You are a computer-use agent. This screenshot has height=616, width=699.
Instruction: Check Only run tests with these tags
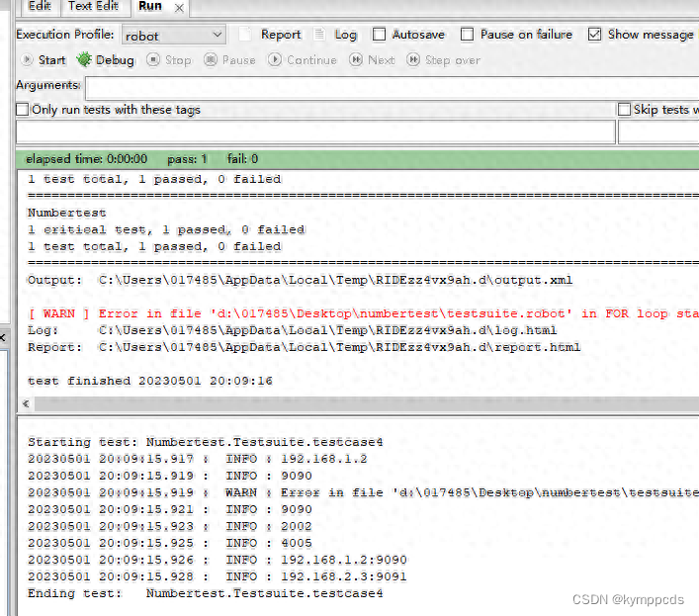23,109
